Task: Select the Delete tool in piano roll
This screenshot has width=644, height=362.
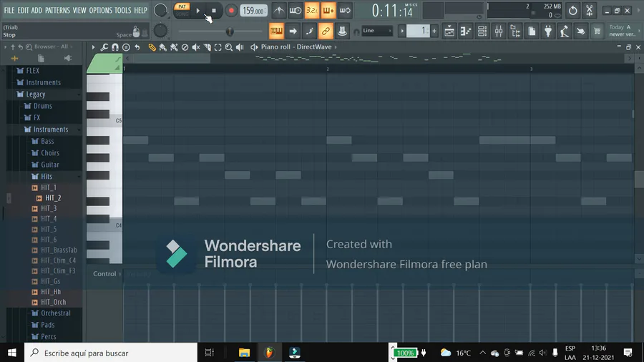Action: [x=185, y=47]
